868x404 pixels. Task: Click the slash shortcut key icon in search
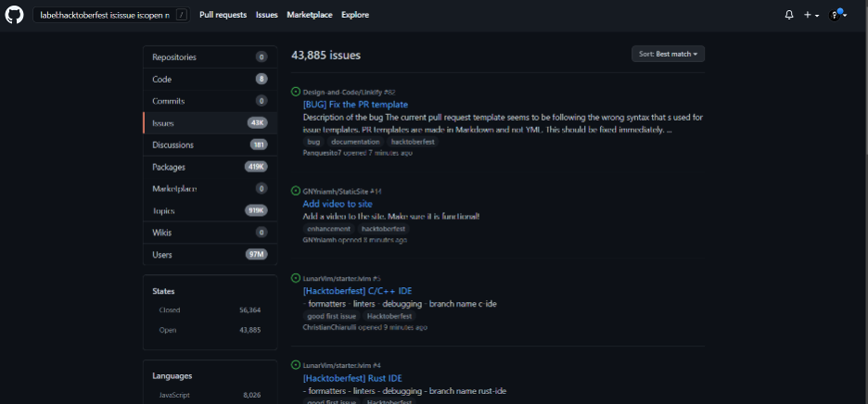pyautogui.click(x=182, y=15)
